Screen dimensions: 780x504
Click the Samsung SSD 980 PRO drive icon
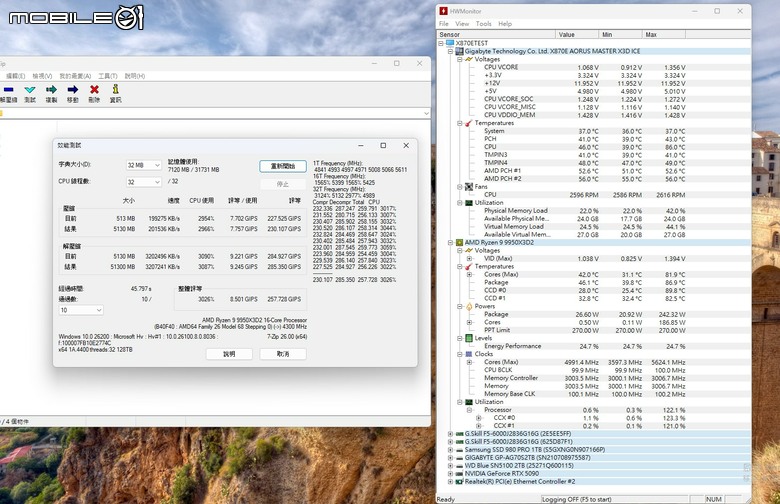(459, 450)
